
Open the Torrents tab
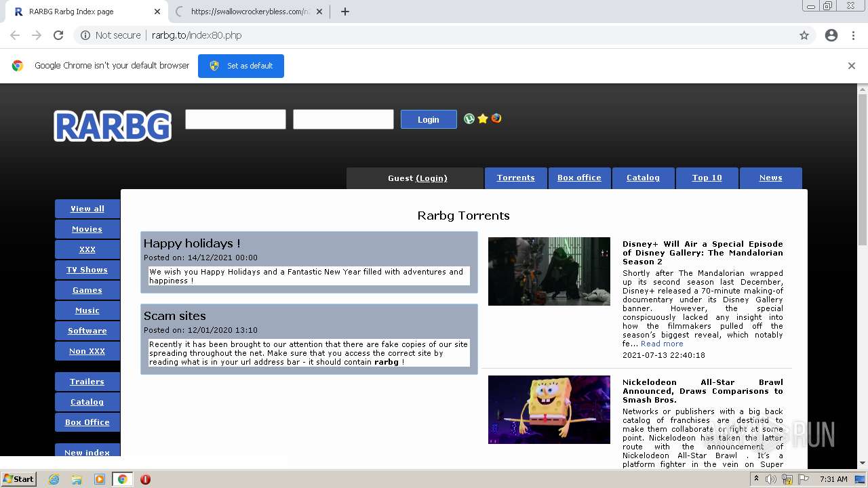[x=515, y=178]
